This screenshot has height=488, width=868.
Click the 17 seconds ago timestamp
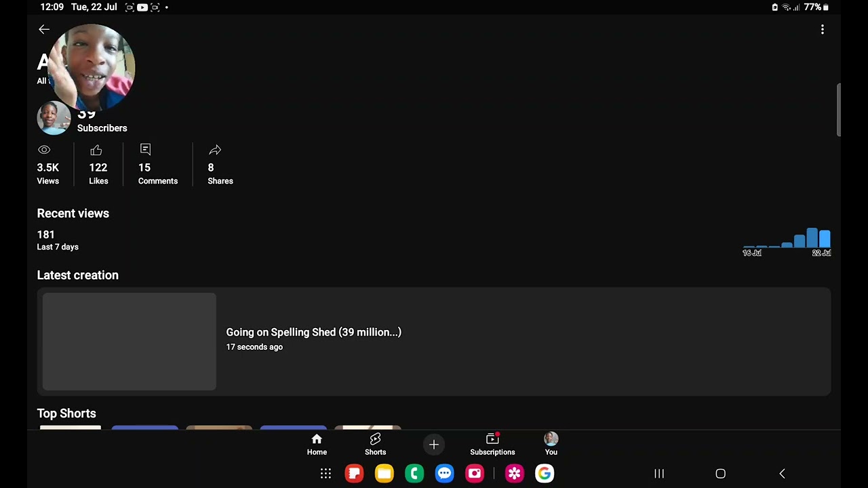(254, 347)
